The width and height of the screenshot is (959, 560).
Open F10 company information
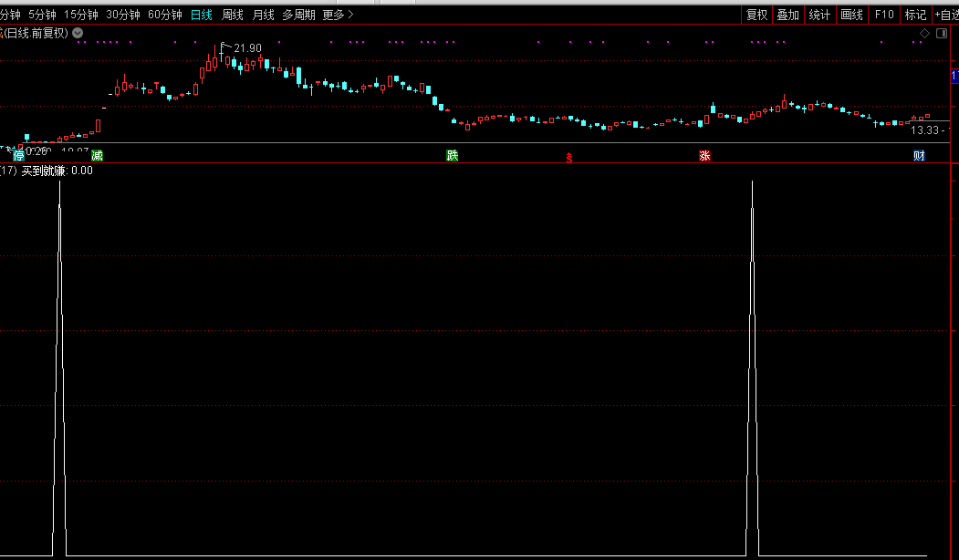point(884,15)
